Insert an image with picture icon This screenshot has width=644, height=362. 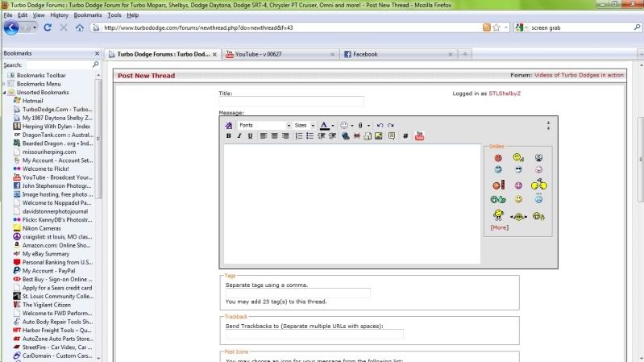379,136
